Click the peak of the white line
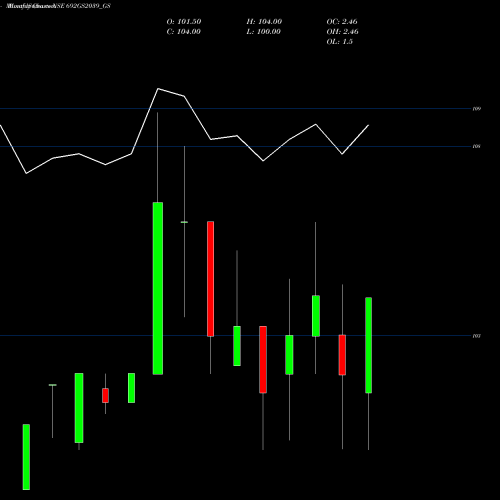This screenshot has height=500, width=500. [158, 89]
